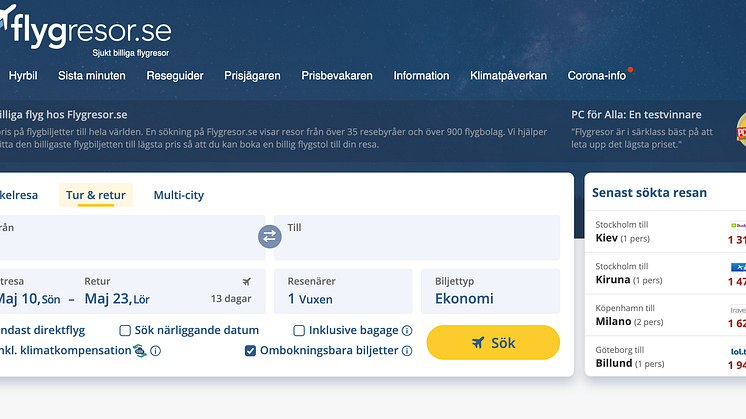Viewport: 746px width, 419px height.
Task: Click the info icon beside klimatkompensation
Action: tap(156, 351)
